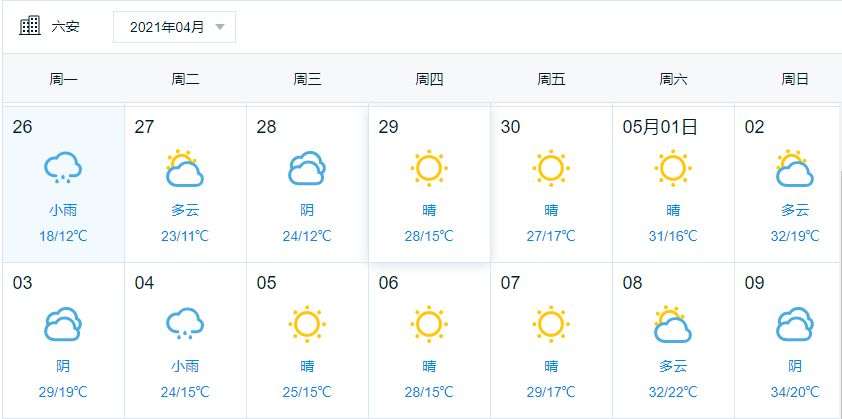Click the temperature 29/17℃
842x419 pixels.
click(x=551, y=392)
